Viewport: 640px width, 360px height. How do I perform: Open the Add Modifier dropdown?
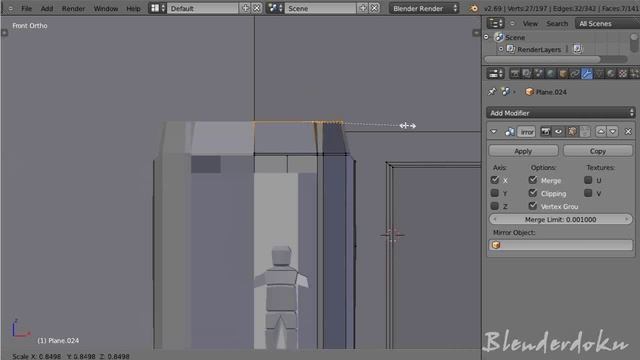560,113
